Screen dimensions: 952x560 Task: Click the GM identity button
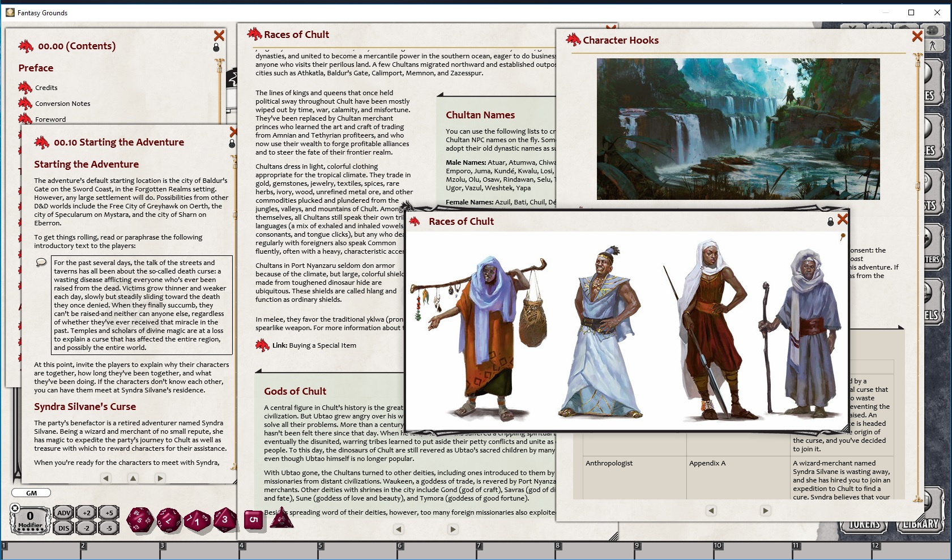click(x=31, y=493)
